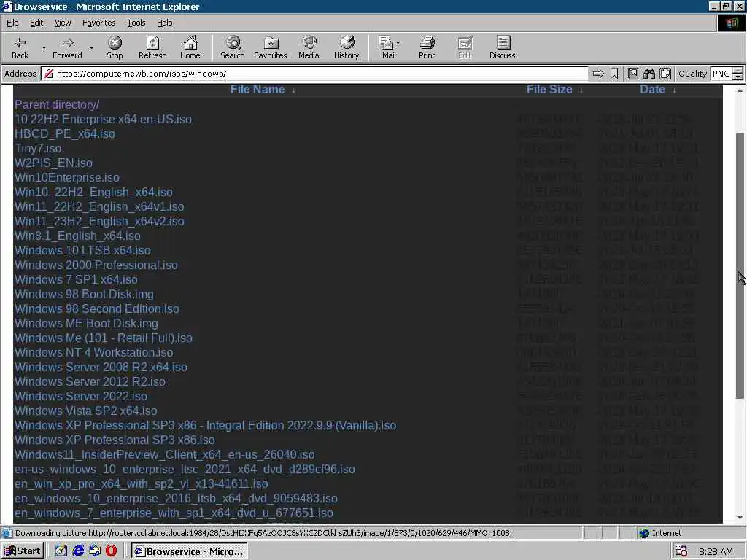Click the Go arrow next to address bar
The height and width of the screenshot is (560, 747).
(x=598, y=74)
